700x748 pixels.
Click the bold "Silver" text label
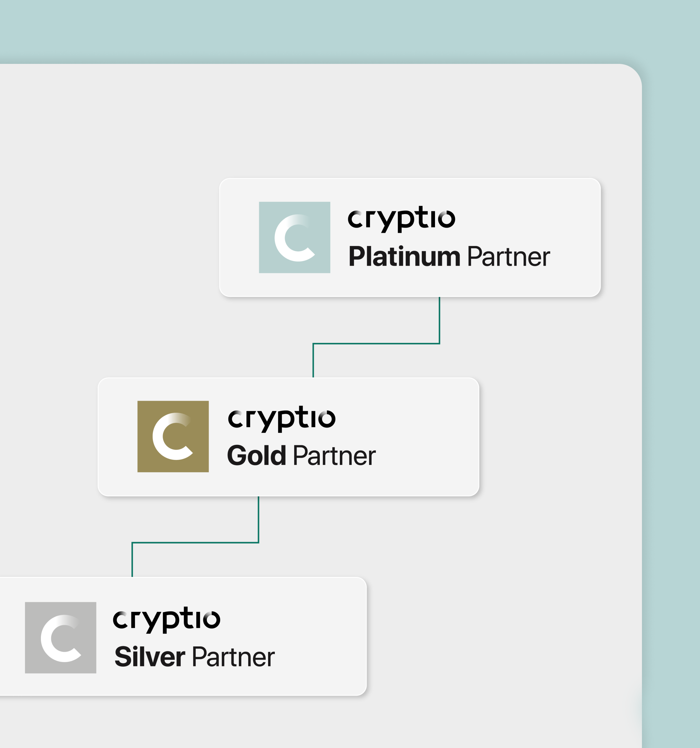coord(150,657)
